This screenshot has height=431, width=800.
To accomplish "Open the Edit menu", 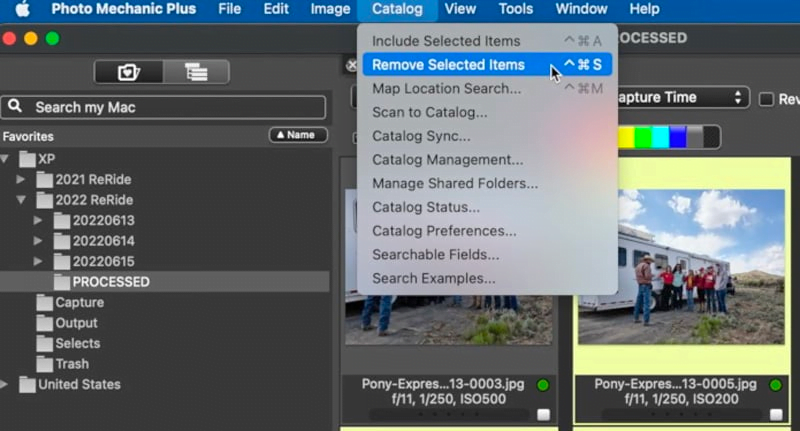I will 276,9.
